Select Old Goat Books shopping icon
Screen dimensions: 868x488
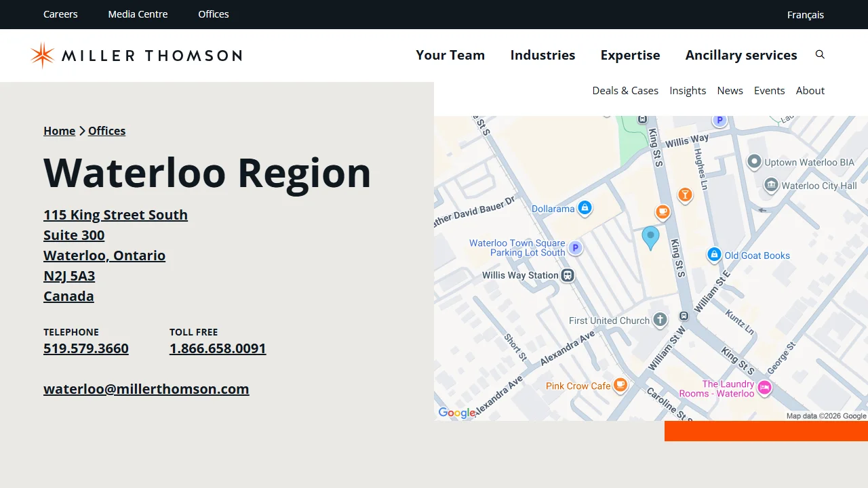[x=713, y=255]
